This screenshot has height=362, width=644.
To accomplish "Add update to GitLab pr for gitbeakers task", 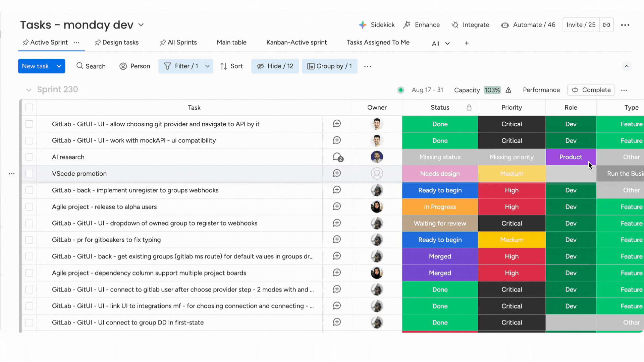I will [337, 239].
